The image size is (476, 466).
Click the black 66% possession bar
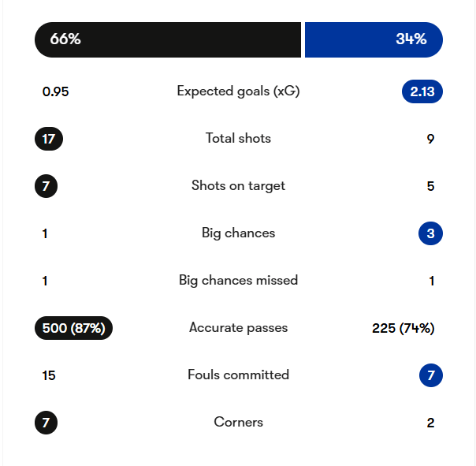(x=168, y=39)
